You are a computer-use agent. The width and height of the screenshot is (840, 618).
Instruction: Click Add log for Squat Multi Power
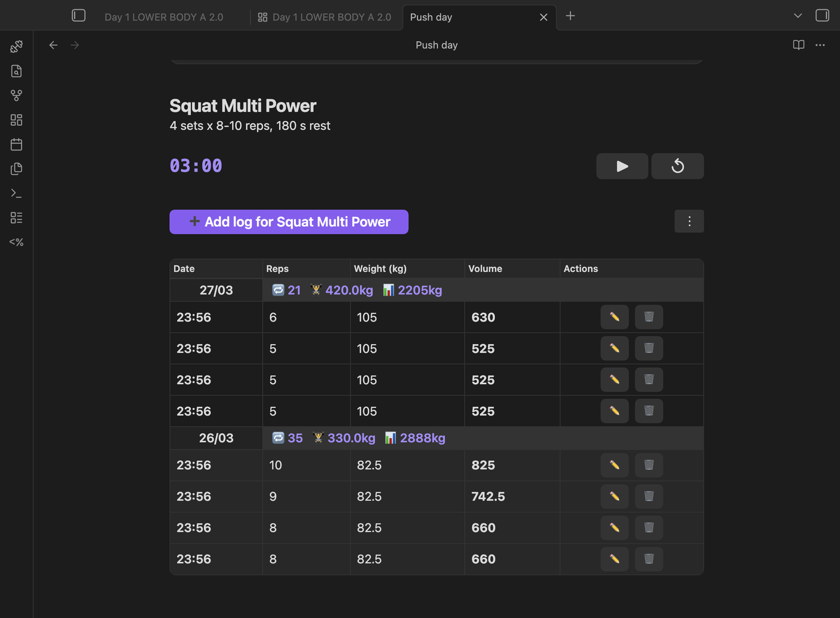coord(289,222)
